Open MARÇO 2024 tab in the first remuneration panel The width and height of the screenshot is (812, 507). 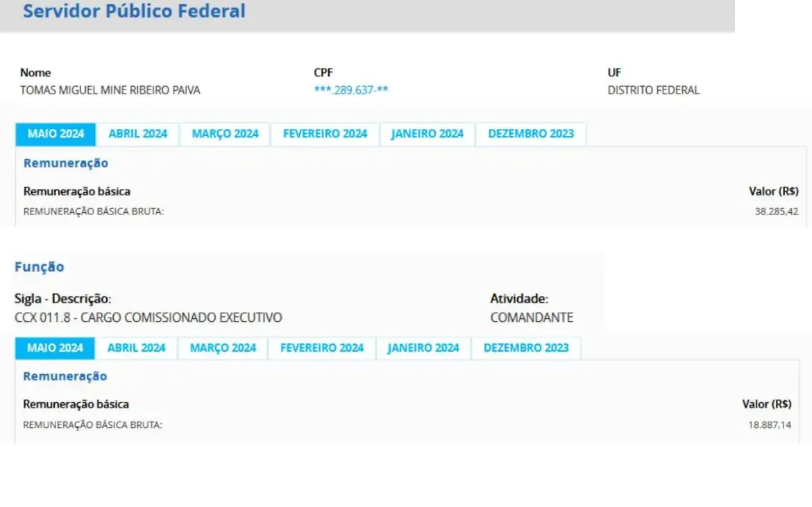pyautogui.click(x=225, y=134)
